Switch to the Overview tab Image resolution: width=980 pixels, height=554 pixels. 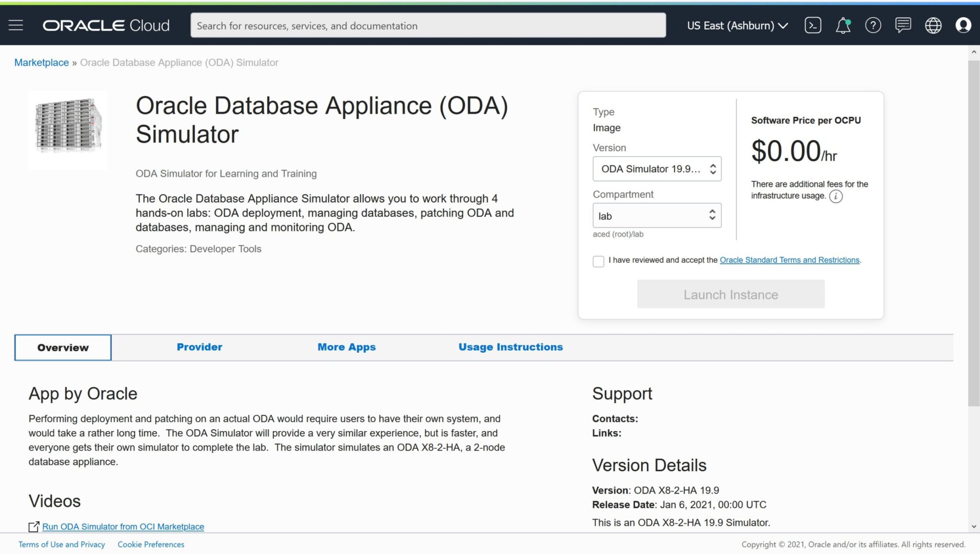tap(63, 347)
